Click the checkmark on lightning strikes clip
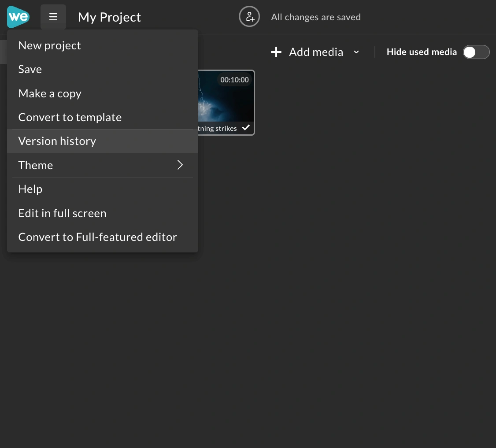The height and width of the screenshot is (448, 496). pyautogui.click(x=246, y=127)
